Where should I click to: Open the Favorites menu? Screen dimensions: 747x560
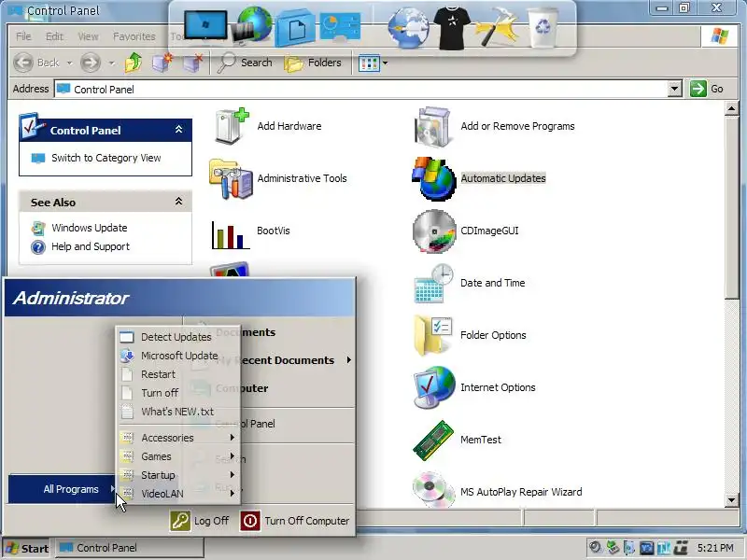tap(134, 36)
